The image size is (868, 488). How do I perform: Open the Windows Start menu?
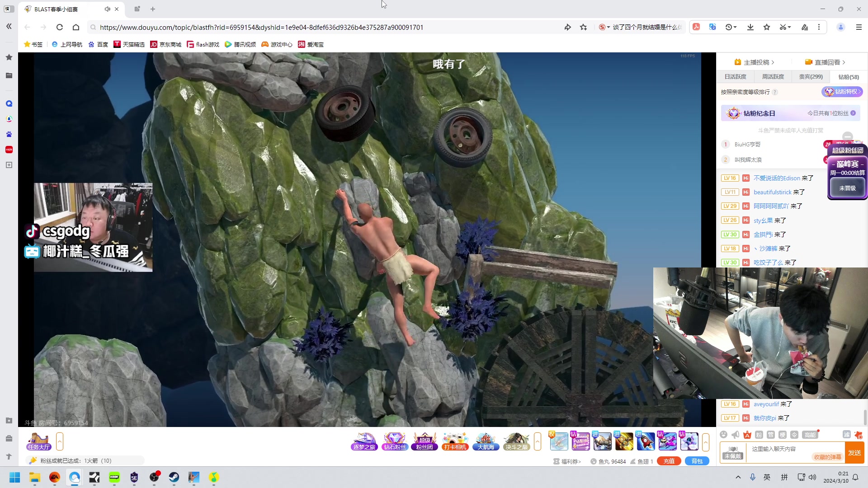tap(15, 477)
